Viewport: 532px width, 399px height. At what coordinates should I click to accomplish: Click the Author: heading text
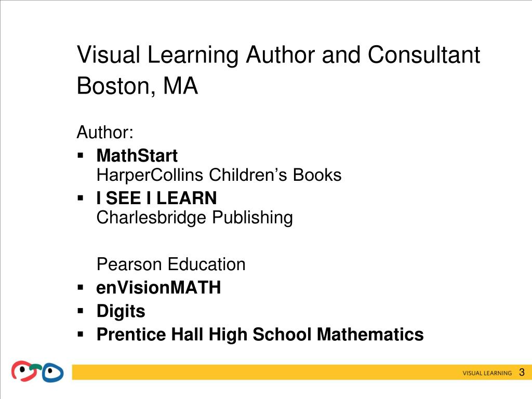pyautogui.click(x=105, y=132)
